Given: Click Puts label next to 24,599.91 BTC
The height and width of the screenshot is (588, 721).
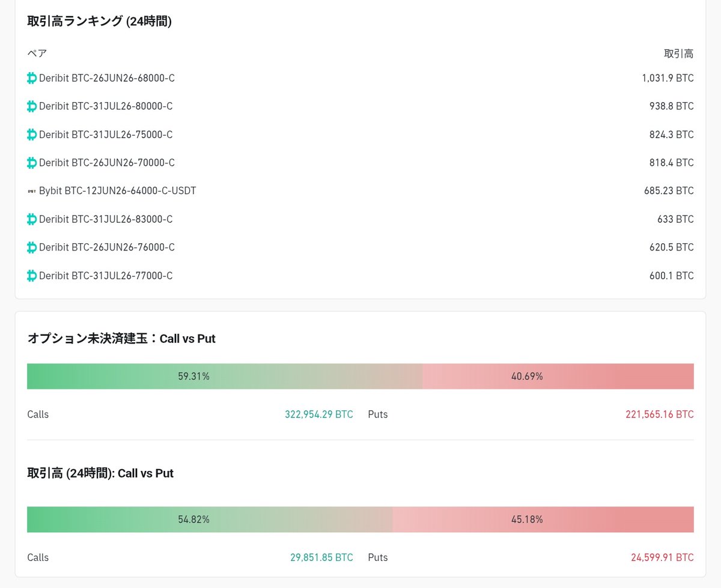Looking at the screenshot, I should [x=378, y=557].
